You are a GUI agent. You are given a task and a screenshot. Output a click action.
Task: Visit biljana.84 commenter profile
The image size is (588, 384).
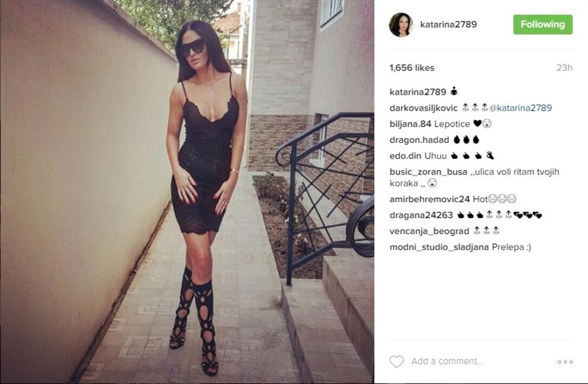point(410,124)
